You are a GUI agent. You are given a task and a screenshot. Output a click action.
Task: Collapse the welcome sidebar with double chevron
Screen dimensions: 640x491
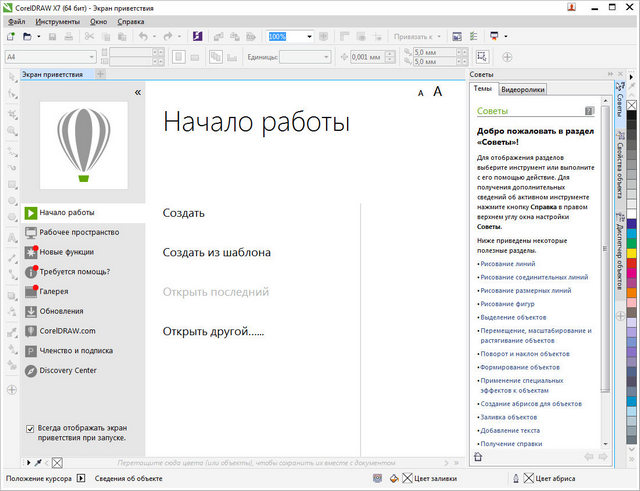point(138,92)
